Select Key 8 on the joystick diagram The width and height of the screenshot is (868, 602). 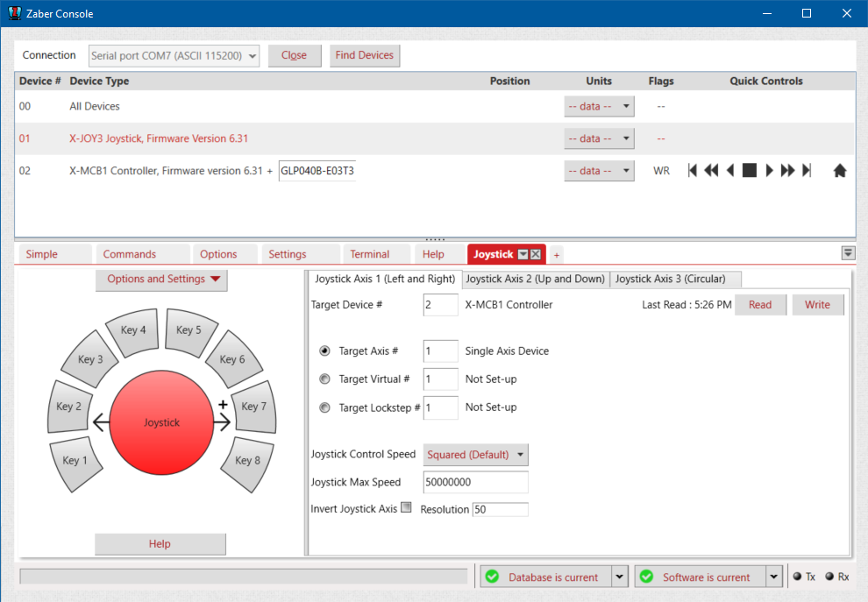[x=247, y=462]
